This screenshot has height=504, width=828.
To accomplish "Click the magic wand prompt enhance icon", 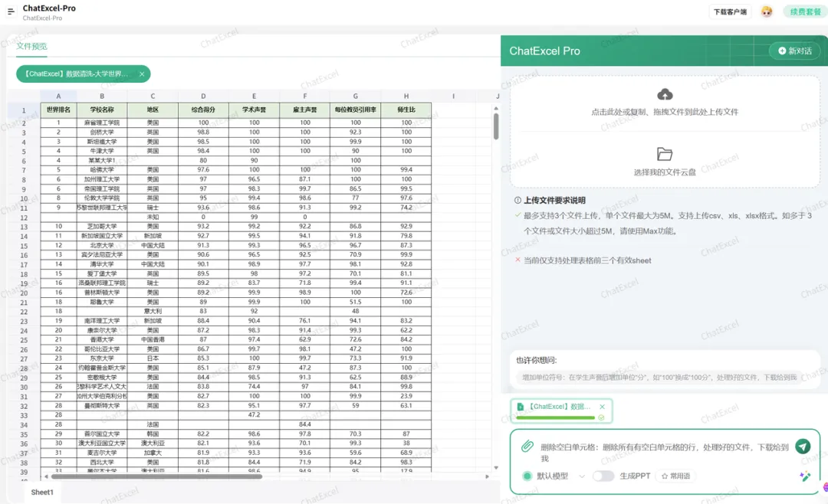I will [x=805, y=476].
